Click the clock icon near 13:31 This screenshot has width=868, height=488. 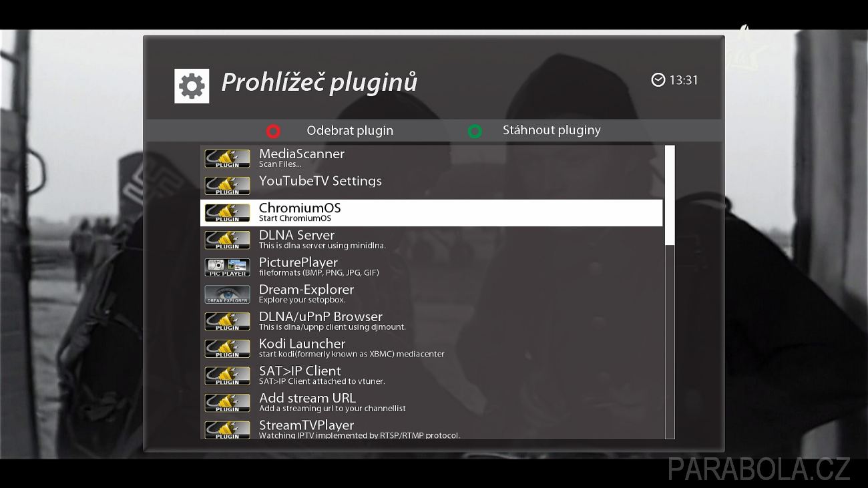[x=658, y=80]
